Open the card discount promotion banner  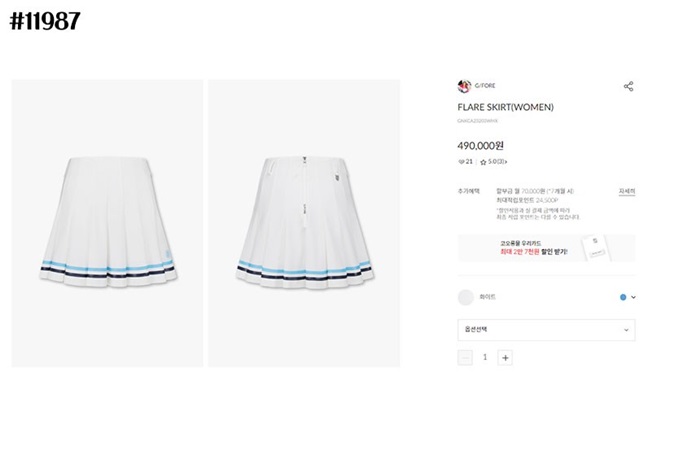(546, 248)
